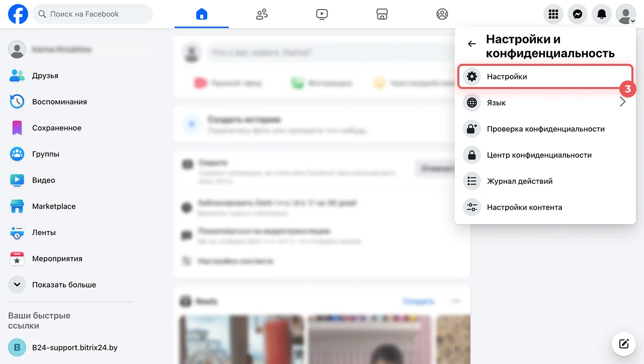Open B24-support.bitrix24.by shortcut link
Screen dimensions: 644x364
(74, 347)
